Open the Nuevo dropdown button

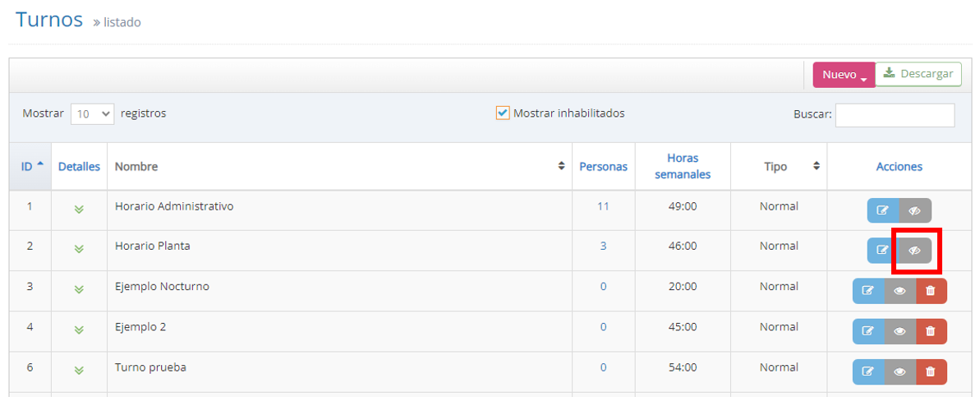coord(844,75)
